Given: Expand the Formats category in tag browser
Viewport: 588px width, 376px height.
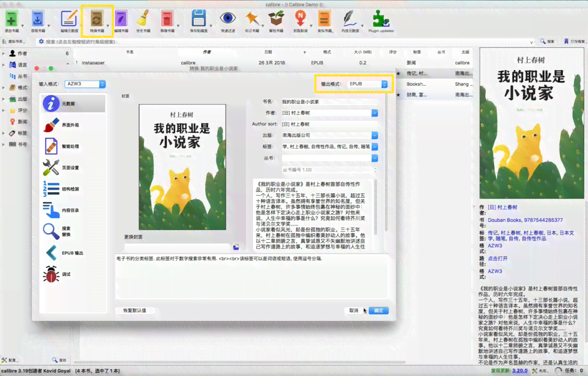Looking at the screenshot, I should coord(3,88).
